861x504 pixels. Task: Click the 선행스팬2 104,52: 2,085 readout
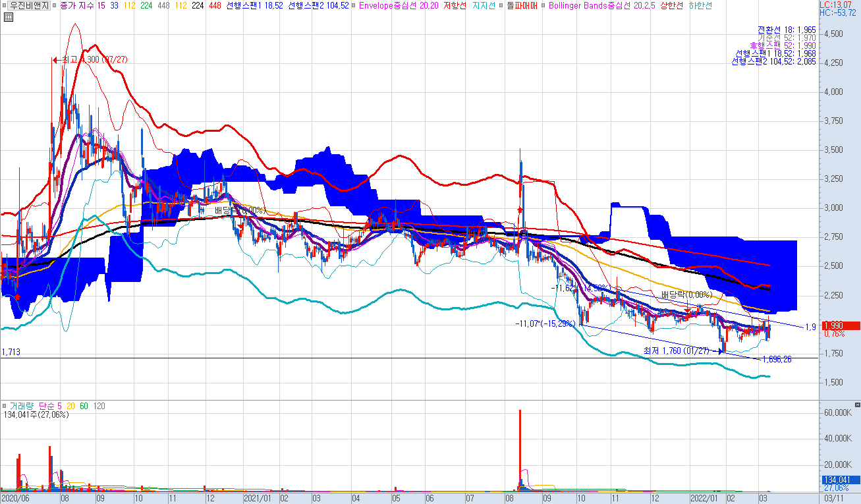pyautogui.click(x=774, y=61)
